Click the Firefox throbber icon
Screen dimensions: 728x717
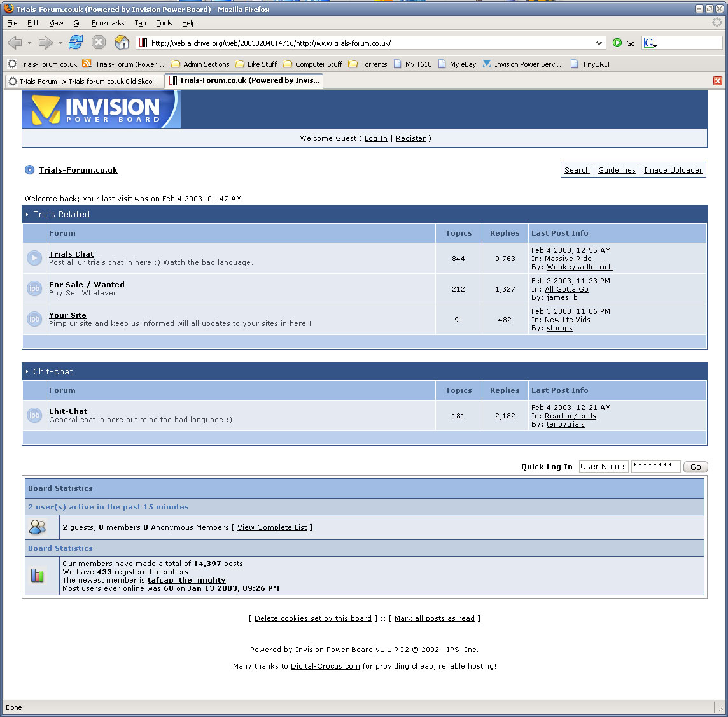pos(717,22)
